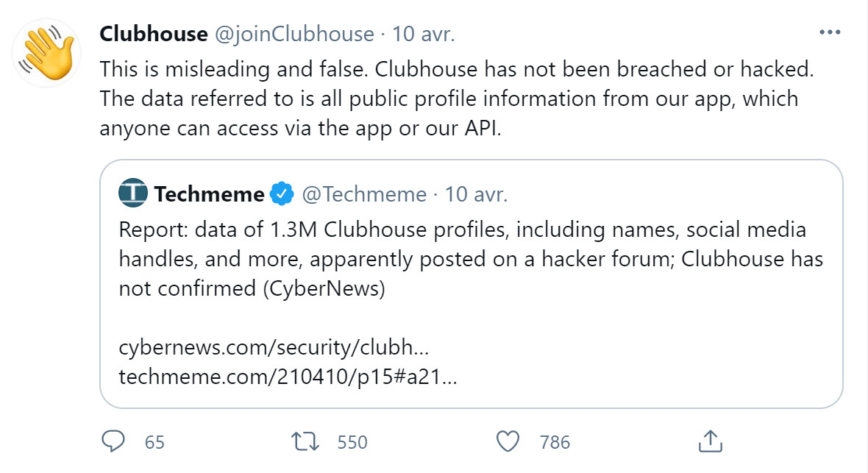Like the tweet with the heart icon

pyautogui.click(x=508, y=441)
